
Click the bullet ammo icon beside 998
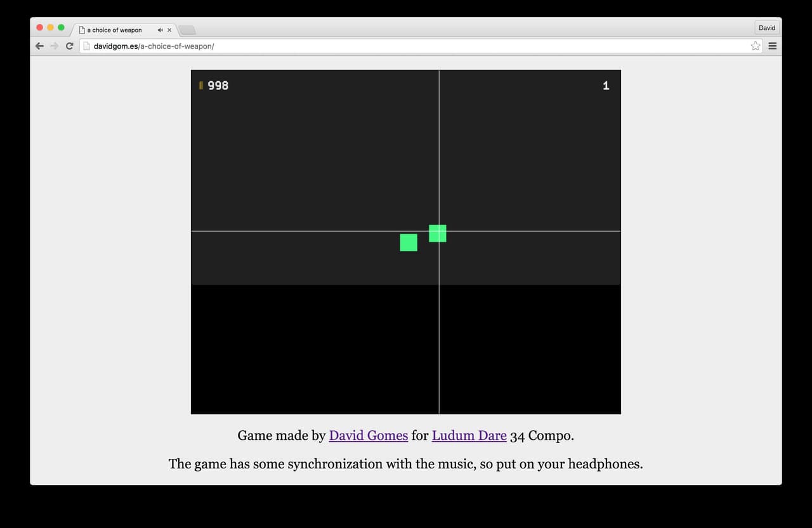click(201, 85)
